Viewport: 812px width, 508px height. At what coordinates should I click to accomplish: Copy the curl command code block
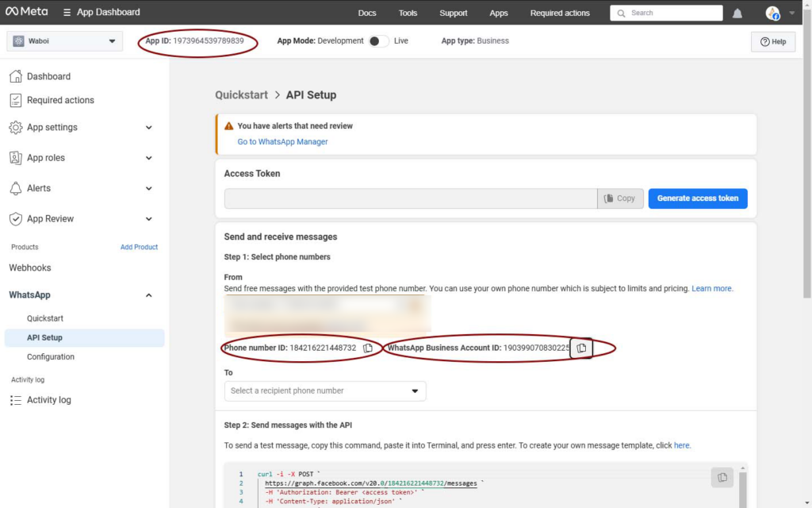point(722,477)
